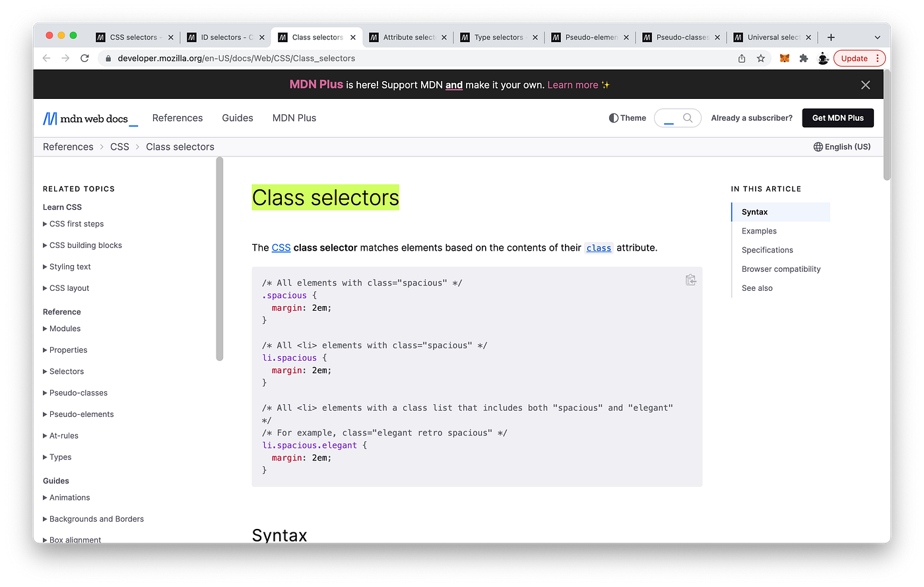Open the MetaMask extension

784,58
